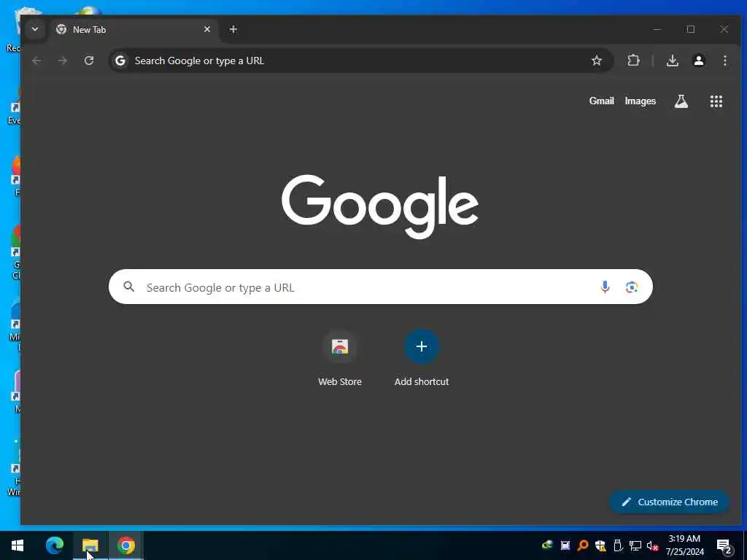Screen dimensions: 747x560
Task: Search by image with Google Lens icon
Action: coord(632,287)
